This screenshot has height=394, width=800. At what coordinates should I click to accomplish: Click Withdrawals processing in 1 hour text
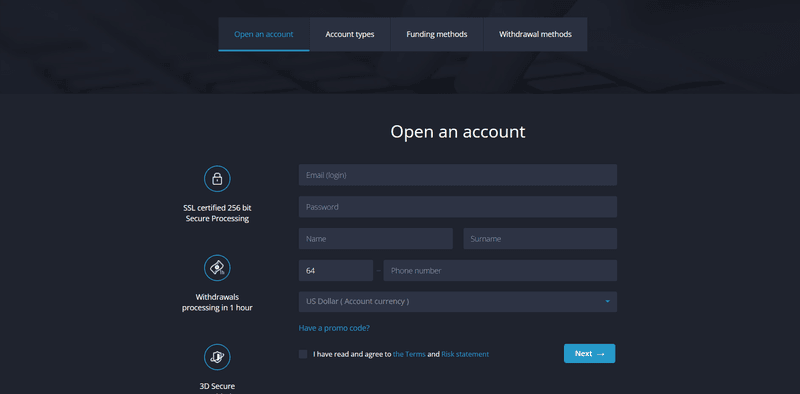(x=217, y=302)
